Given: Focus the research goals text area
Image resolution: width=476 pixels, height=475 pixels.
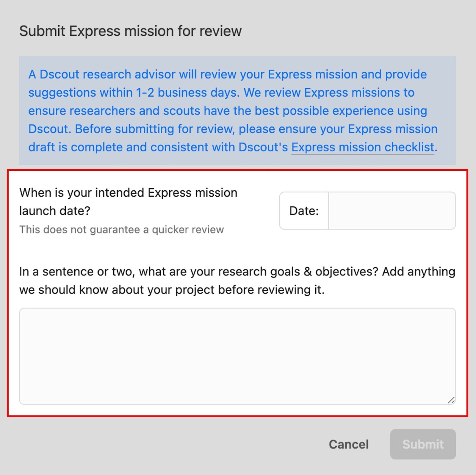Looking at the screenshot, I should click(x=237, y=356).
